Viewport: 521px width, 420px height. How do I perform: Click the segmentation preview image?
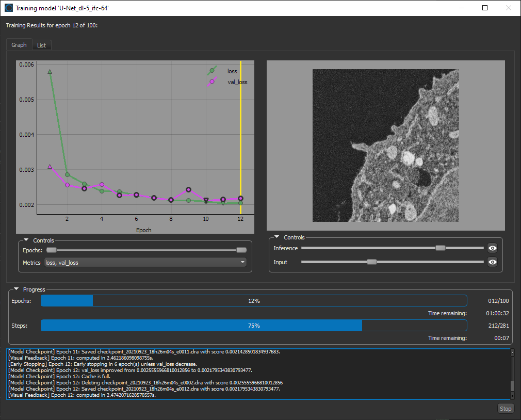click(385, 146)
